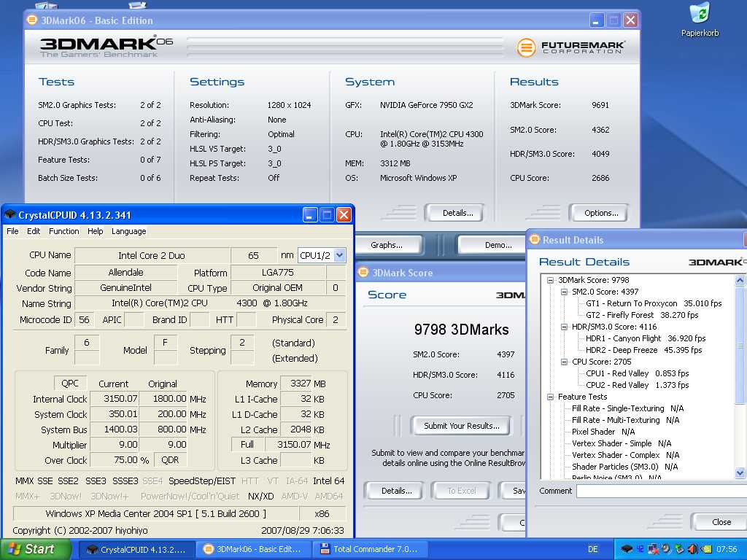This screenshot has width=747, height=560.
Task: Select HDR2 - Deep Freeze row
Action: 643,350
